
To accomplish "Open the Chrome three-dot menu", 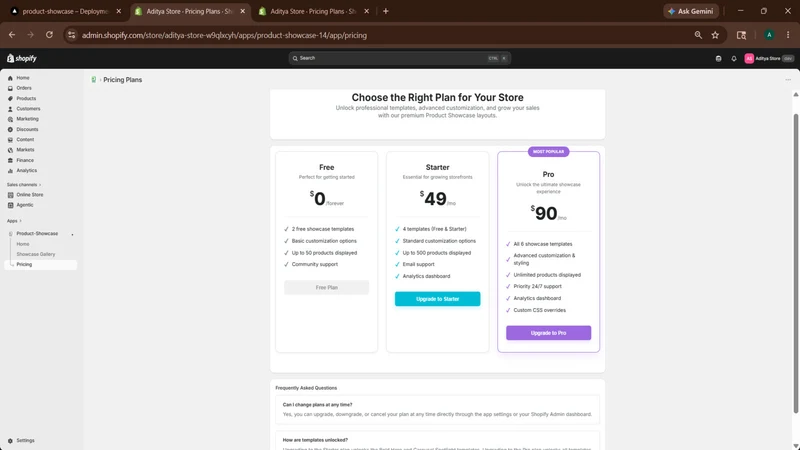I will pos(788,35).
